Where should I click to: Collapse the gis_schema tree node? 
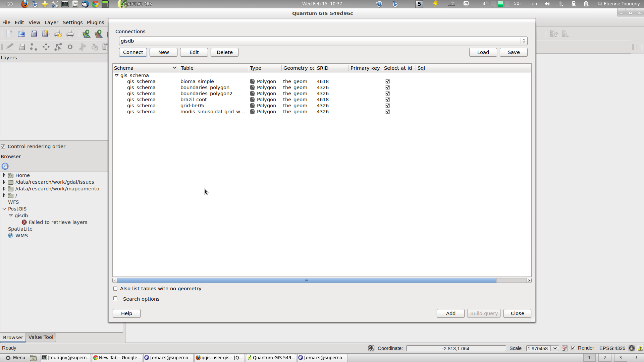[116, 75]
